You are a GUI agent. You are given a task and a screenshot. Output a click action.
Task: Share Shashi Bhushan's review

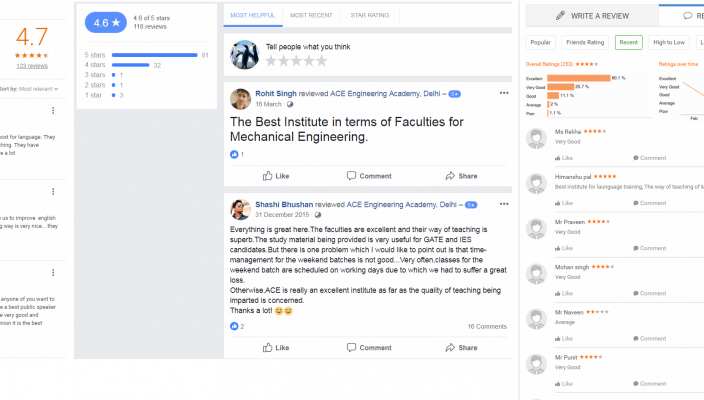pyautogui.click(x=461, y=347)
